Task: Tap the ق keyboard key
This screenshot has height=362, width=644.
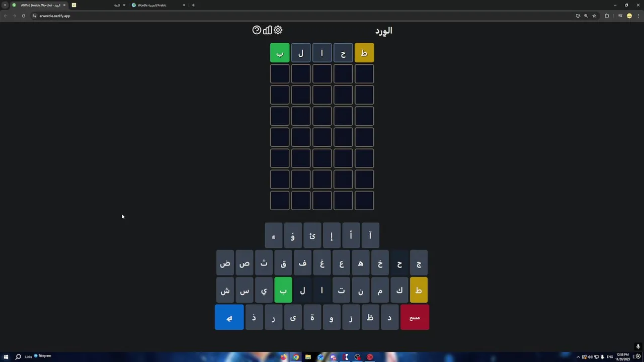Action: pos(283,263)
